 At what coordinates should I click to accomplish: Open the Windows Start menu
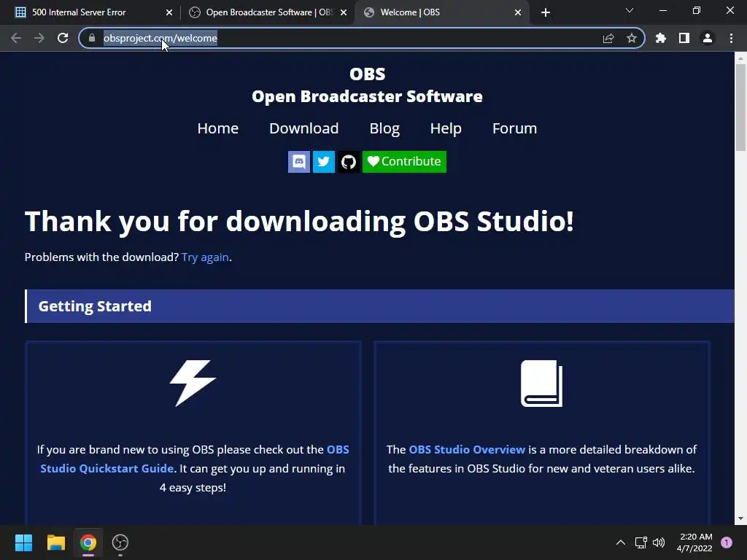23,542
